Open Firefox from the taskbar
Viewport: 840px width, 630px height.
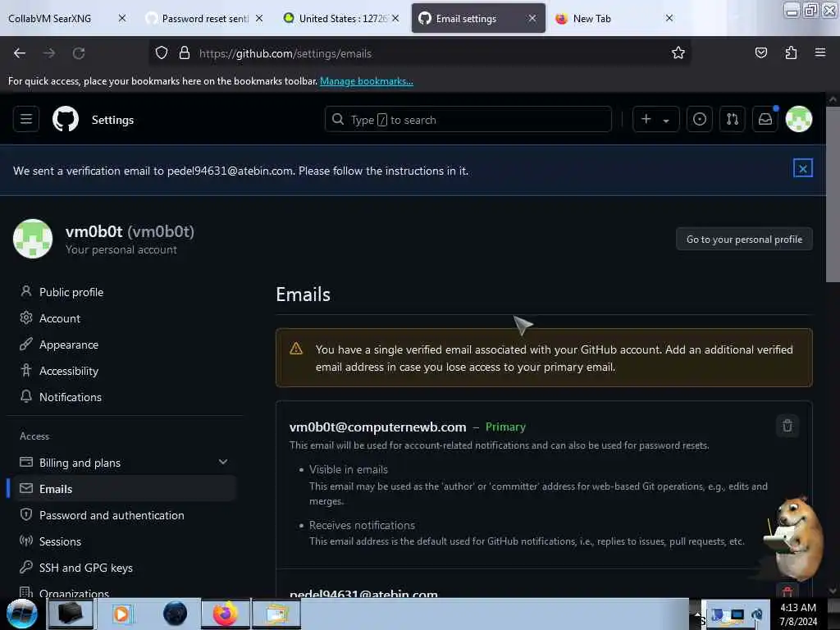[225, 614]
